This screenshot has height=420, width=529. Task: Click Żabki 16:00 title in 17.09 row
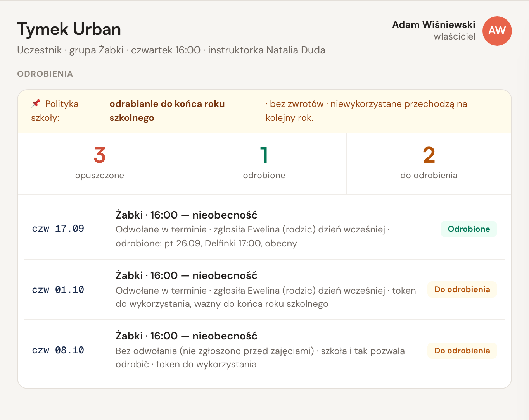pos(187,215)
